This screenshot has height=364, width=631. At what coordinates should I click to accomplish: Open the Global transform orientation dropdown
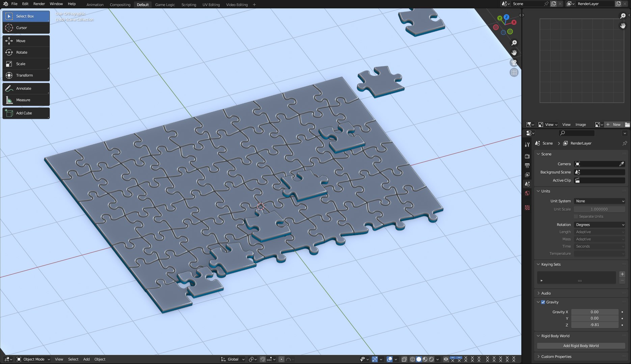point(233,359)
